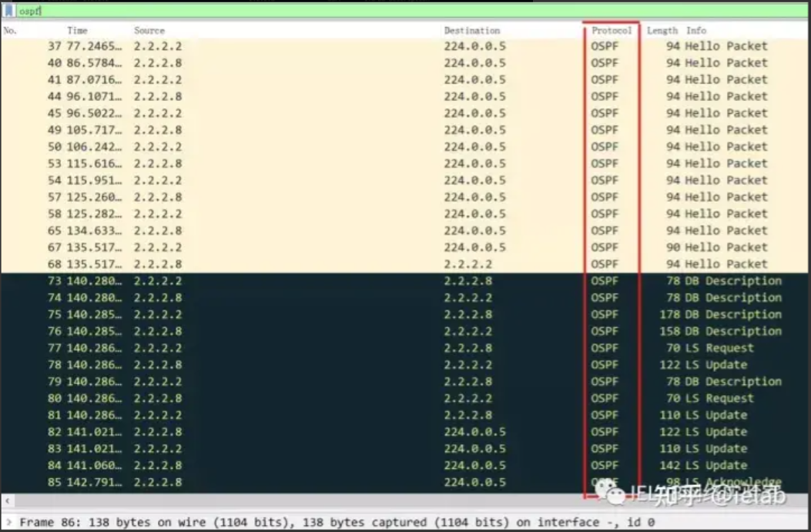Select packet number 65 row
Viewport: 811px width, 532px height.
[x=404, y=231]
